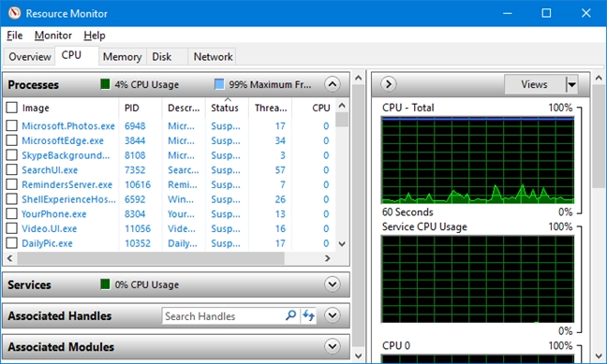Click PID value 11056
607x364 pixels.
tap(138, 228)
